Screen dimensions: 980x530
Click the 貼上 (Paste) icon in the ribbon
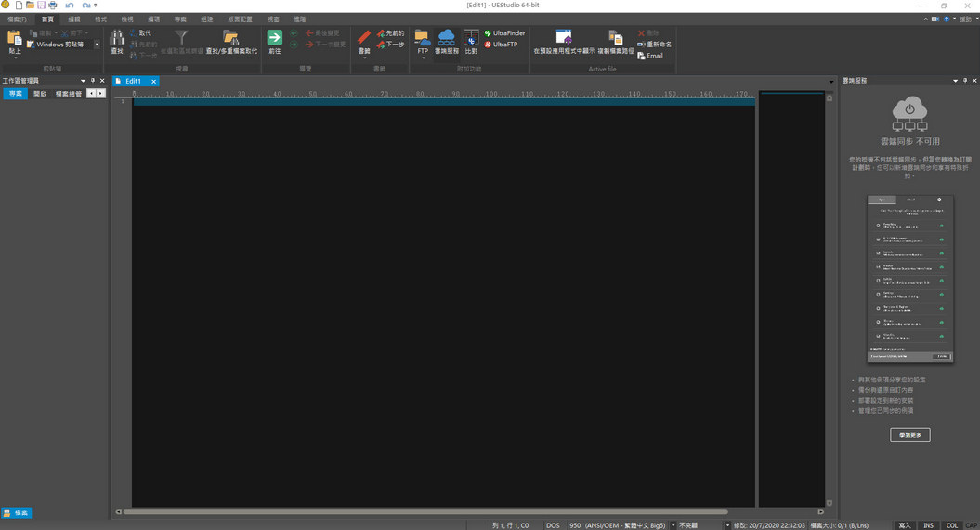click(14, 41)
